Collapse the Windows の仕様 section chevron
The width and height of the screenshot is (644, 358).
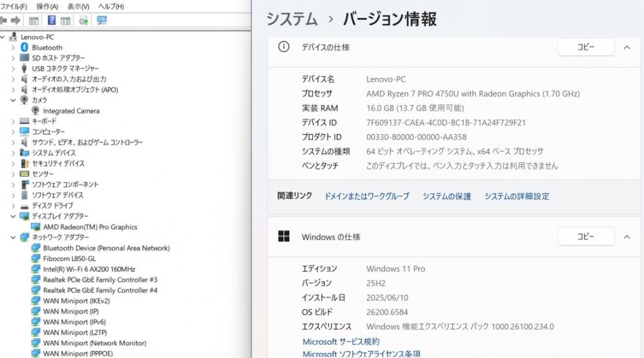pos(627,237)
